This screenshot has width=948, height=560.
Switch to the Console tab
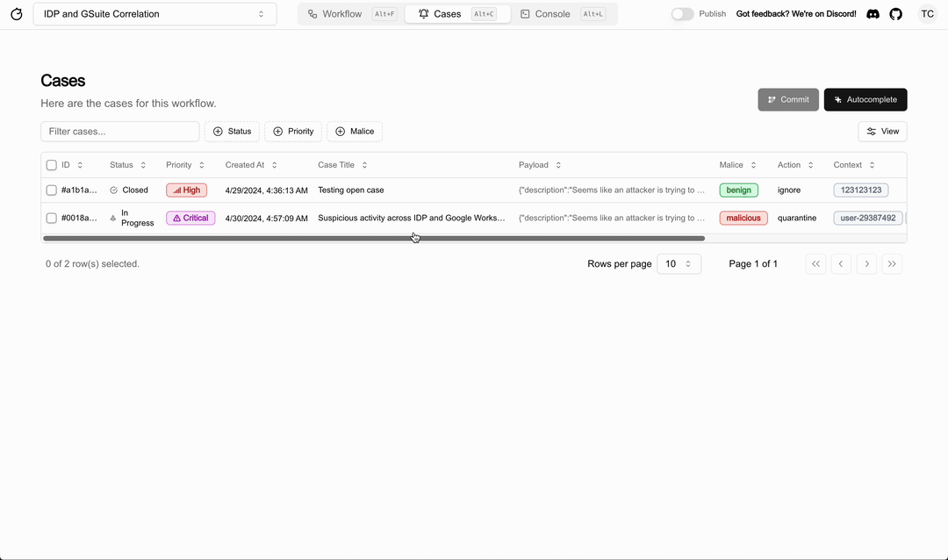[563, 14]
